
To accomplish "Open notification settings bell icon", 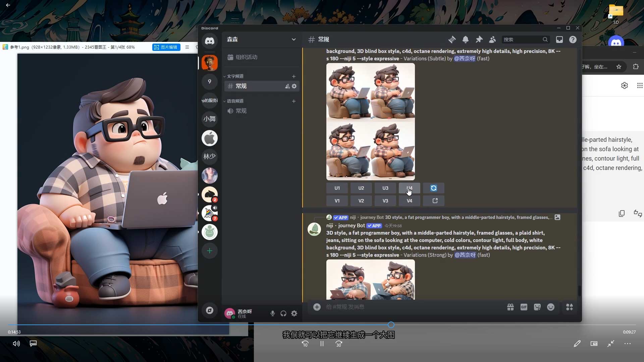I will [466, 40].
